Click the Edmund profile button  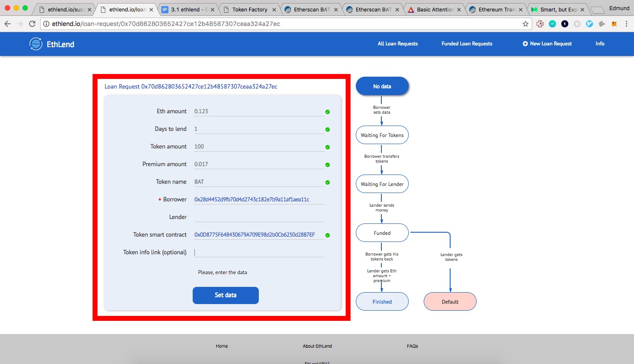(x=619, y=8)
